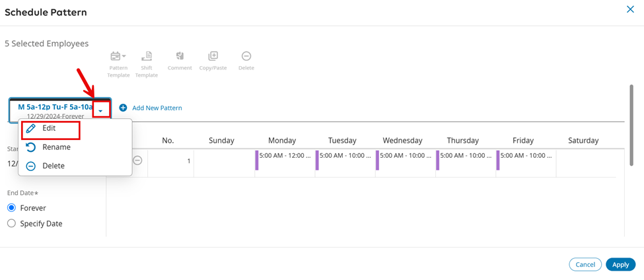Image resolution: width=644 pixels, height=280 pixels.
Task: Close the Schedule Pattern dialog
Action: pyautogui.click(x=630, y=9)
